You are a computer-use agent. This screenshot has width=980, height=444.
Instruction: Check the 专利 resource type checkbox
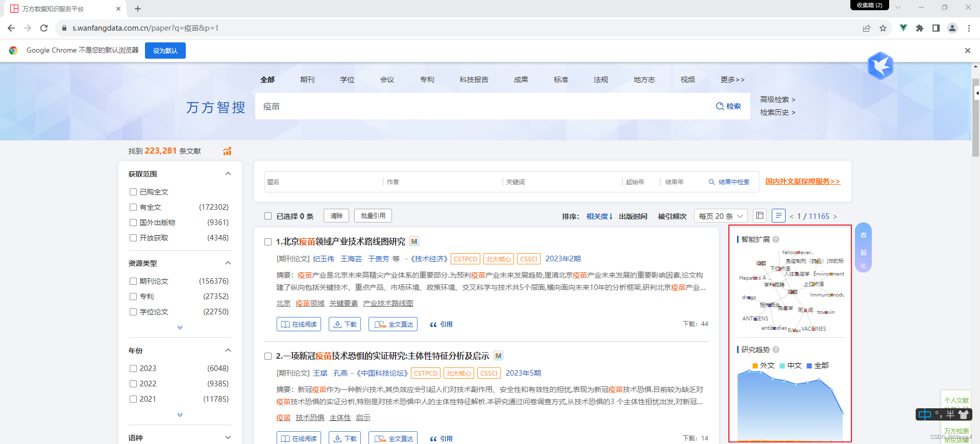[133, 297]
